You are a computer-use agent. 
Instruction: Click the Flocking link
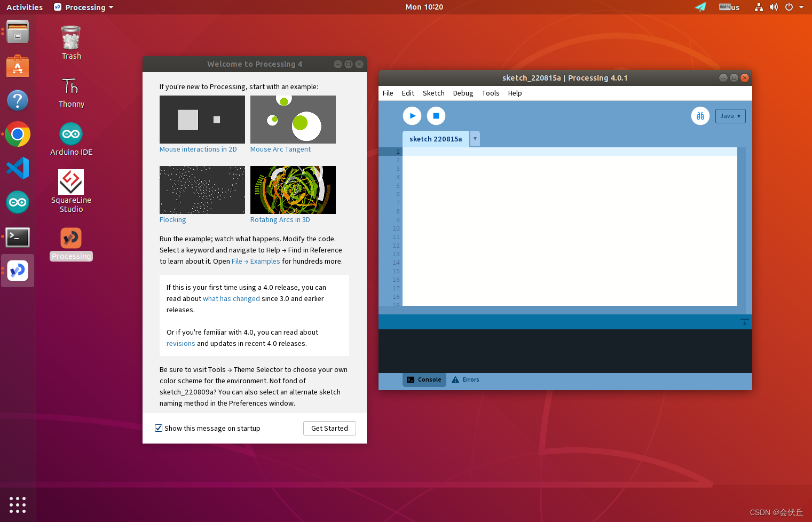click(173, 220)
